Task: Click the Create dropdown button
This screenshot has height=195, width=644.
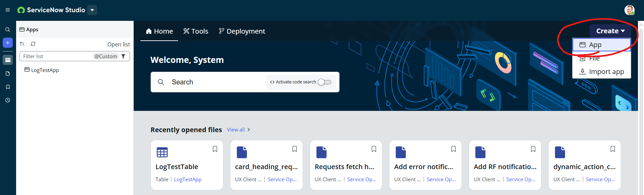Action: (610, 31)
